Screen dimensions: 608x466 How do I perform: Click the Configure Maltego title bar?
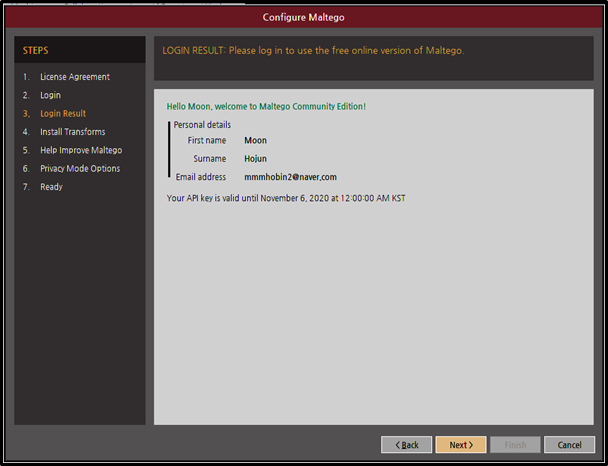tap(304, 17)
